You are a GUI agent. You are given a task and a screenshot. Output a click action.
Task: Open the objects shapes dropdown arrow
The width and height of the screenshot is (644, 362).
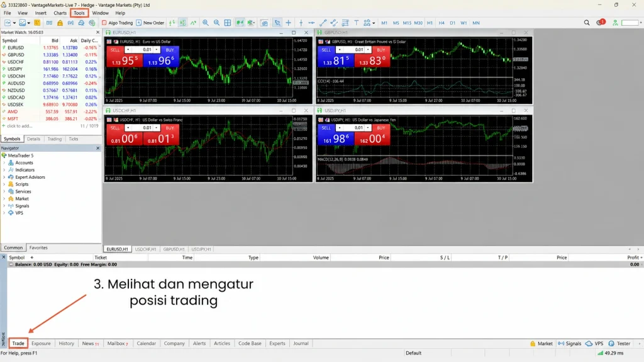(x=374, y=23)
